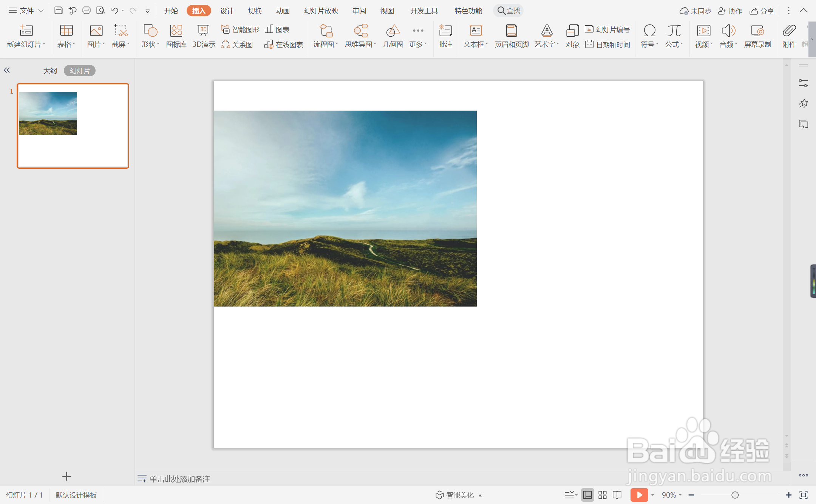The image size is (816, 504).
Task: Click the save icon in quick toolbar
Action: [x=58, y=11]
